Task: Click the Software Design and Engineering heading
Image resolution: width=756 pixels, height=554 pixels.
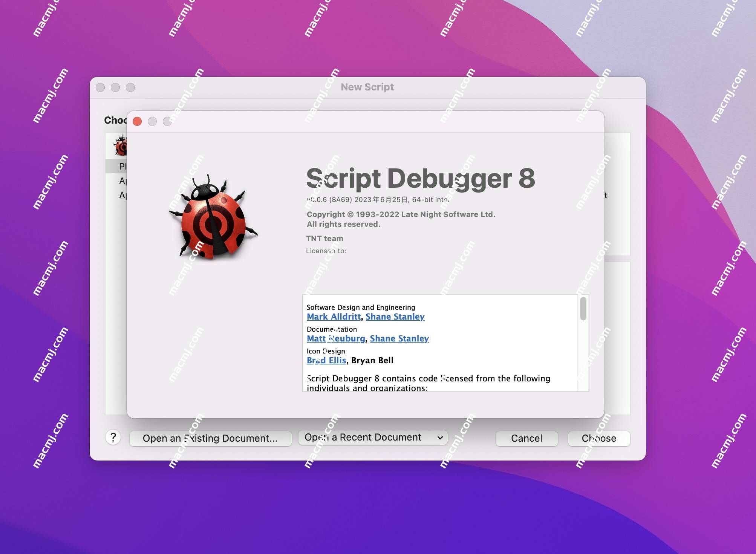Action: 361,308
